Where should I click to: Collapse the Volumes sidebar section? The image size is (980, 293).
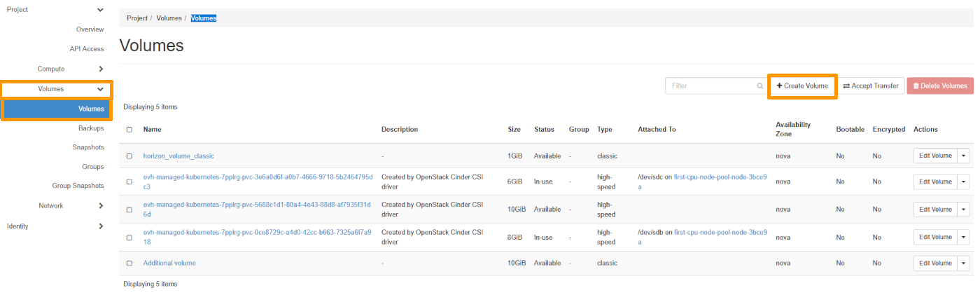pos(101,89)
